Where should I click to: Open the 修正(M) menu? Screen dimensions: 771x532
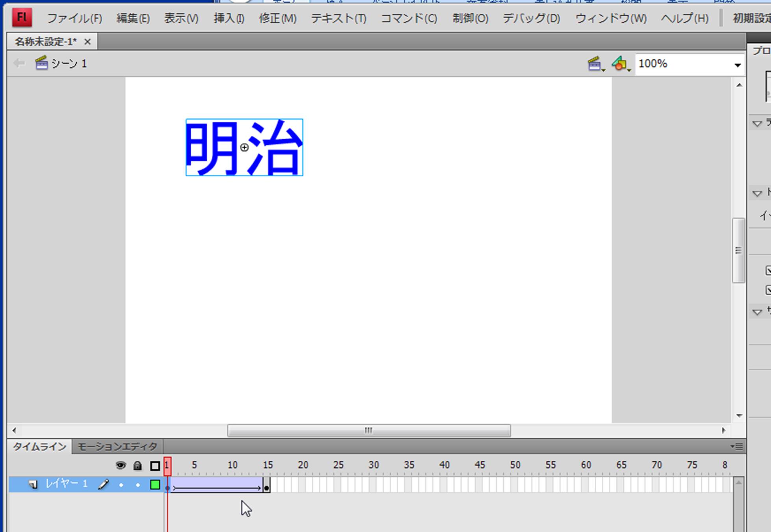[277, 18]
